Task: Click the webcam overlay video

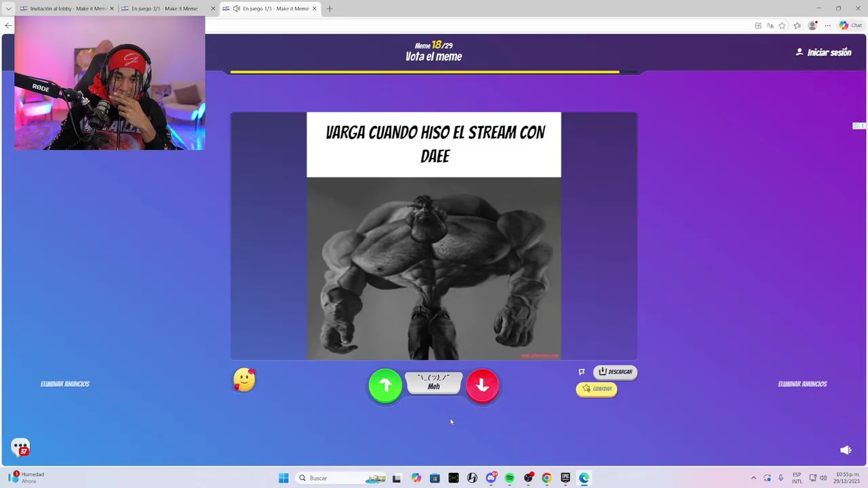Action: click(x=110, y=83)
